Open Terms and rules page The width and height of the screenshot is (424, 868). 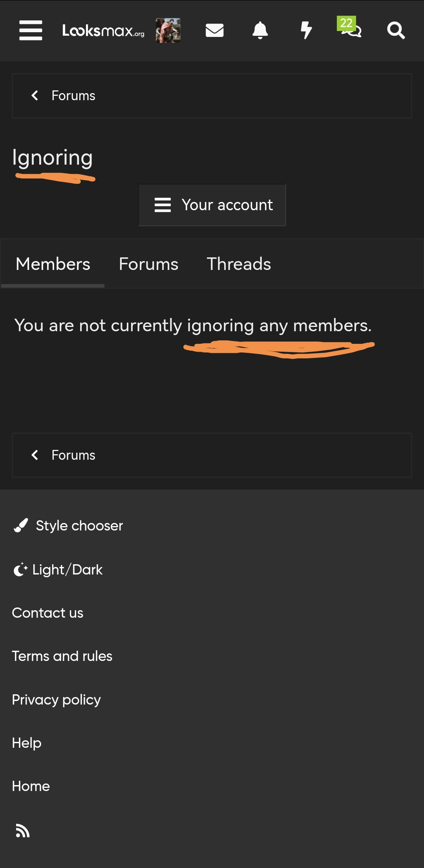click(x=62, y=656)
